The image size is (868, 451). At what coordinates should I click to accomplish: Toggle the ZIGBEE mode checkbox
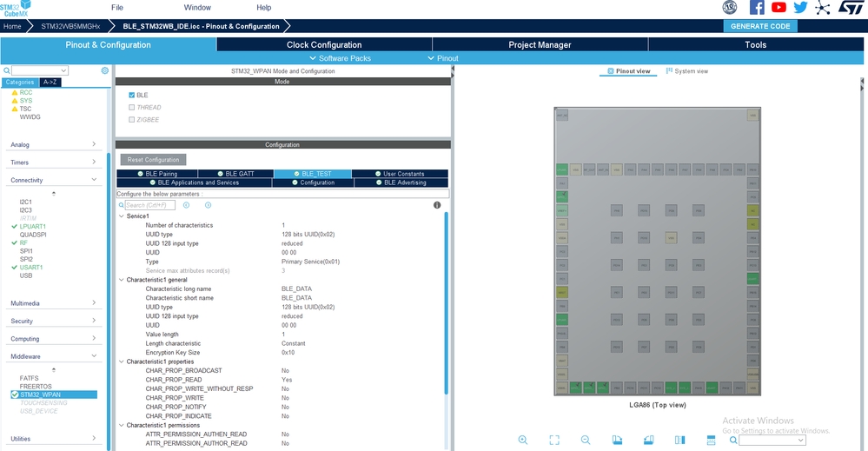pos(132,120)
